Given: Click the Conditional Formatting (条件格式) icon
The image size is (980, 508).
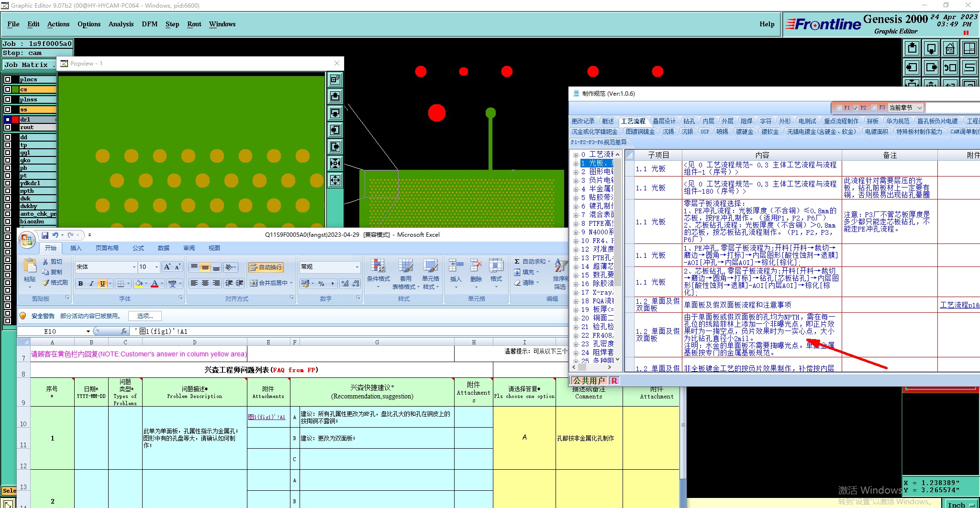Looking at the screenshot, I should pos(378,266).
